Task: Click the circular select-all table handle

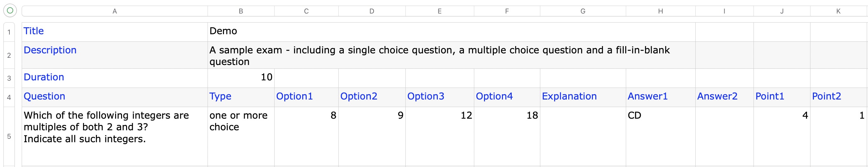Action: (10, 11)
